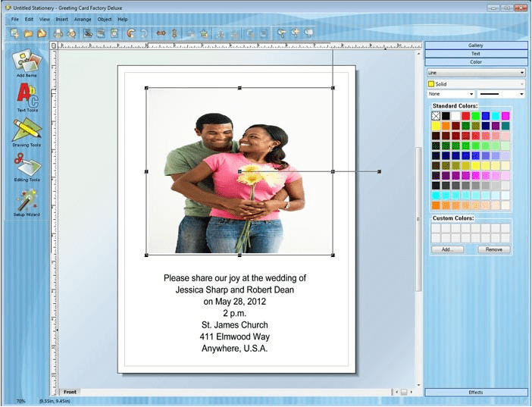Open the Object menu
The image size is (532, 407).
coord(105,20)
